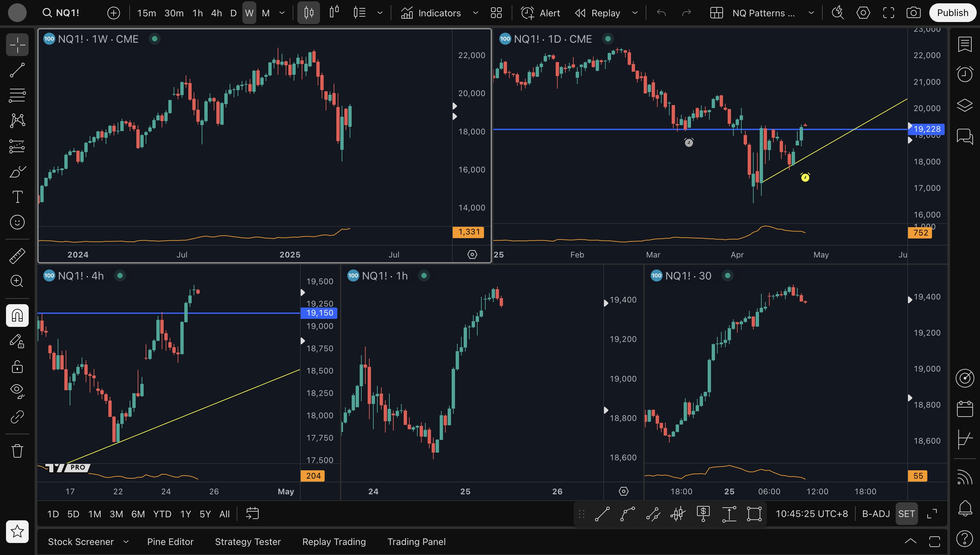Viewport: 980px width, 555px height.
Task: Expand the more timeframes dropdown arrow
Action: [282, 13]
